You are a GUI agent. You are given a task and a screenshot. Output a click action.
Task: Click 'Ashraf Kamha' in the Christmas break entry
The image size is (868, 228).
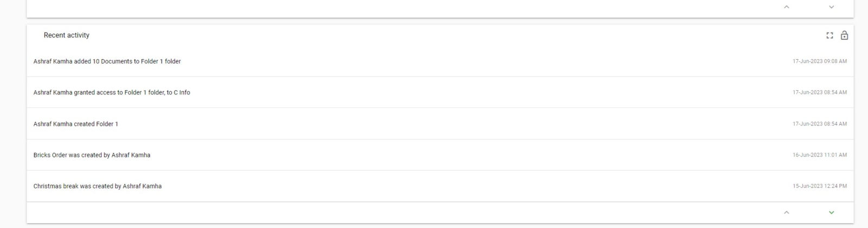142,186
